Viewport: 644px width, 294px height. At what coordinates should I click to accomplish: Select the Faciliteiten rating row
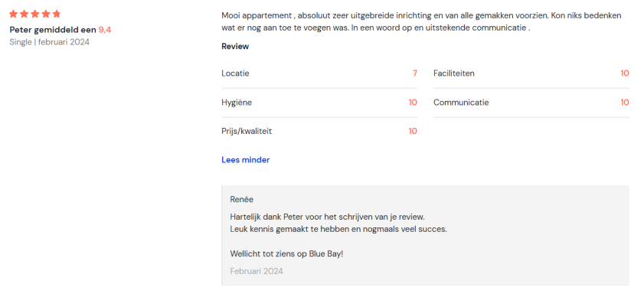531,74
